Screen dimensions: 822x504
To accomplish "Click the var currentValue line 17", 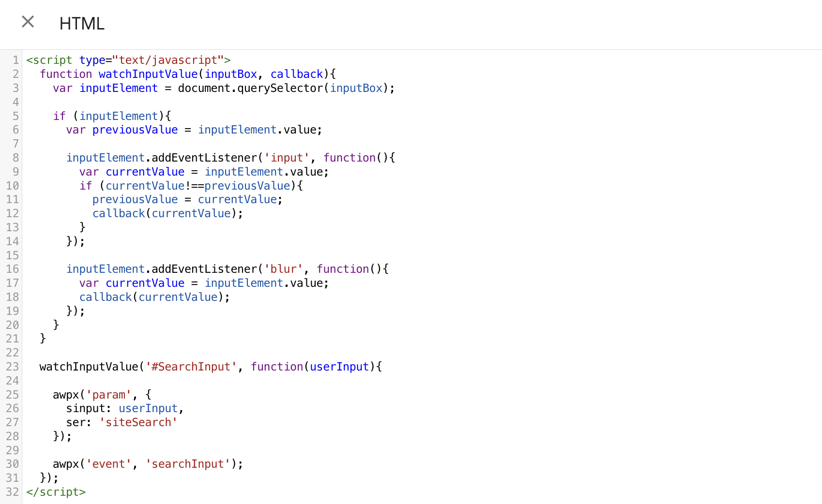I will tap(204, 283).
